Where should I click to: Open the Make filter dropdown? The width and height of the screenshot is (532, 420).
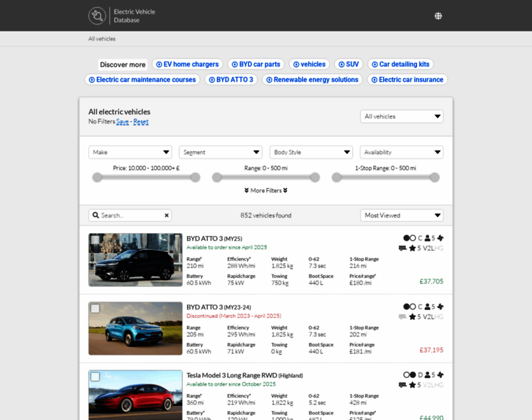tap(130, 153)
